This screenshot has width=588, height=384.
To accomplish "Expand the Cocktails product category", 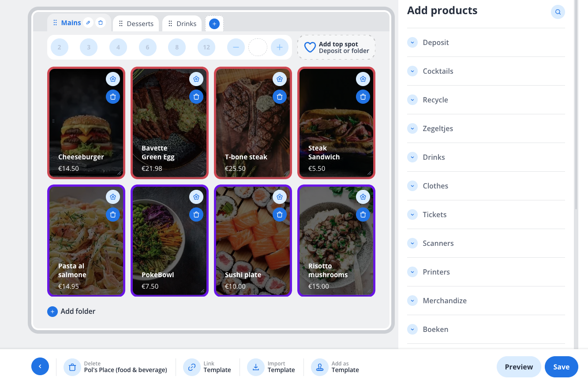I will tap(412, 71).
